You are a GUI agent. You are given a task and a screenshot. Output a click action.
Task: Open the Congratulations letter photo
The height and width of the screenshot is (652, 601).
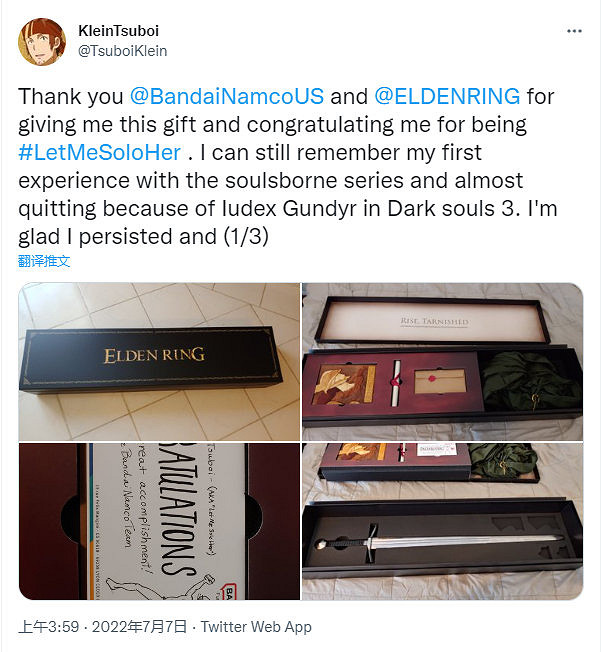click(x=159, y=521)
